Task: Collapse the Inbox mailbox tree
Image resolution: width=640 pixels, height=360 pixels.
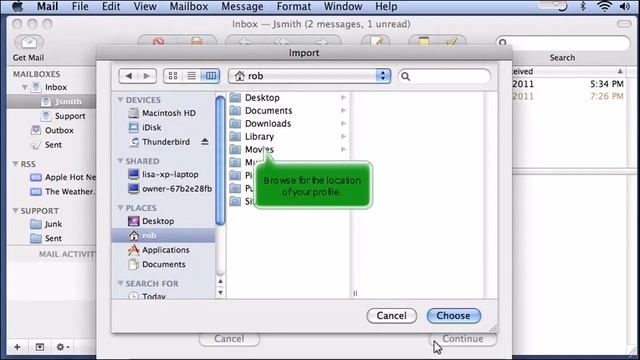Action: point(24,87)
